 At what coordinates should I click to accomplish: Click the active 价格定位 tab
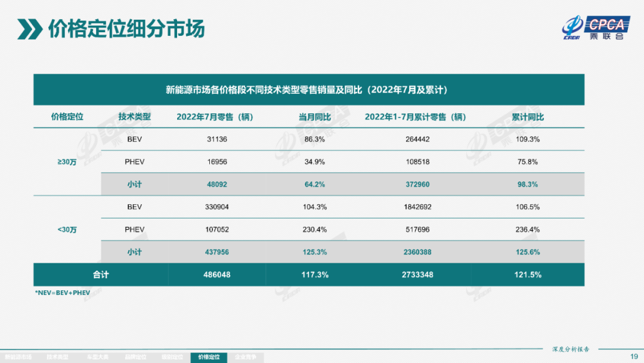(209, 357)
